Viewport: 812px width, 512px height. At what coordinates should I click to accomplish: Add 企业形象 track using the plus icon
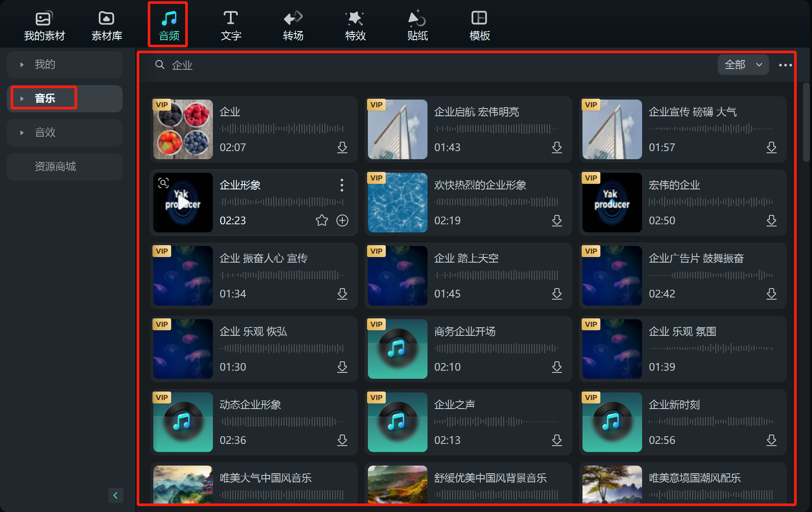tap(342, 220)
